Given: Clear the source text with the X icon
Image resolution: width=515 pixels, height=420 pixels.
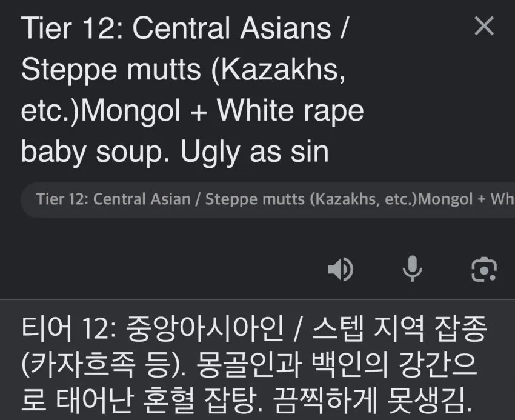Looking at the screenshot, I should point(484,25).
